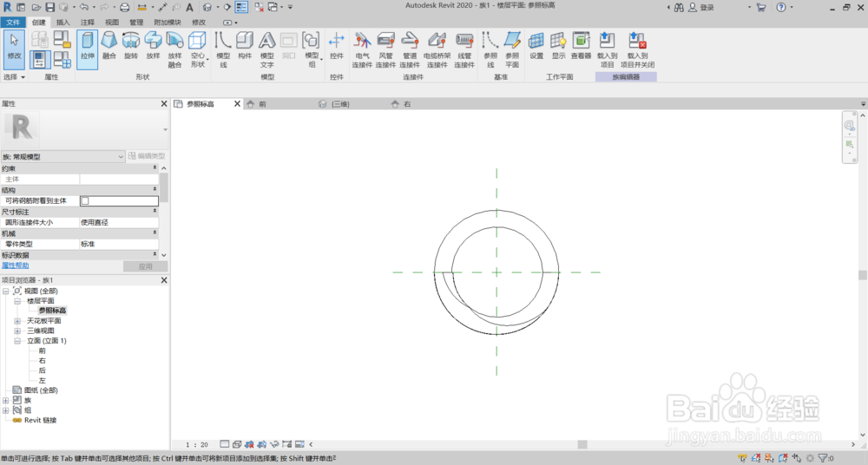868x465 pixels.
Task: Click the 1 : 20 view scale control
Action: pos(197,444)
